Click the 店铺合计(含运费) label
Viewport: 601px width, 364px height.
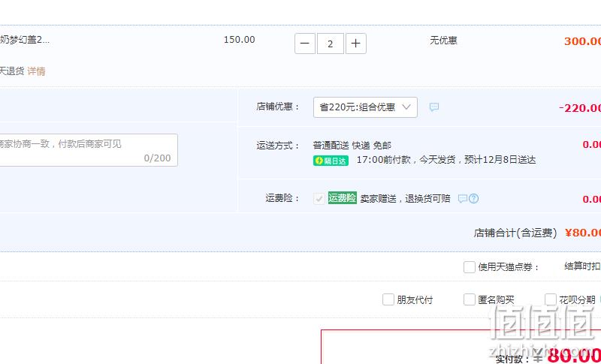(515, 233)
